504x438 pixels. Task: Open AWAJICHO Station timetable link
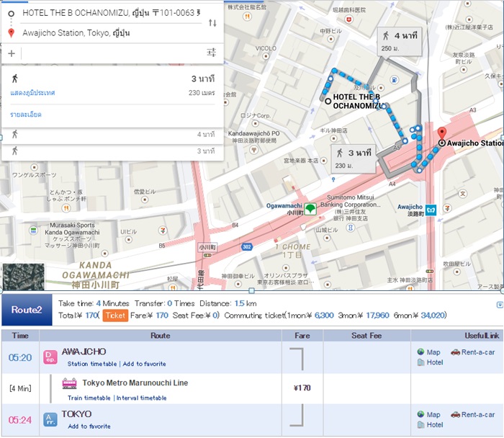pos(92,364)
